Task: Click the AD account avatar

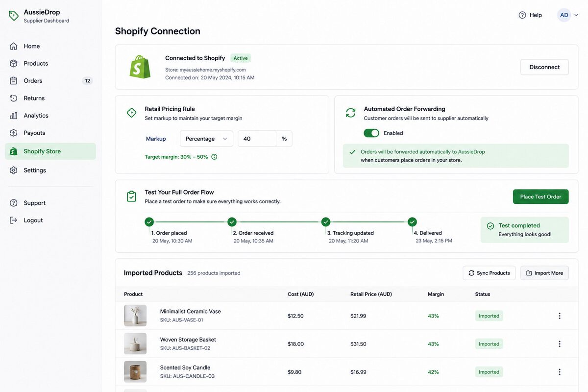Action: click(564, 15)
